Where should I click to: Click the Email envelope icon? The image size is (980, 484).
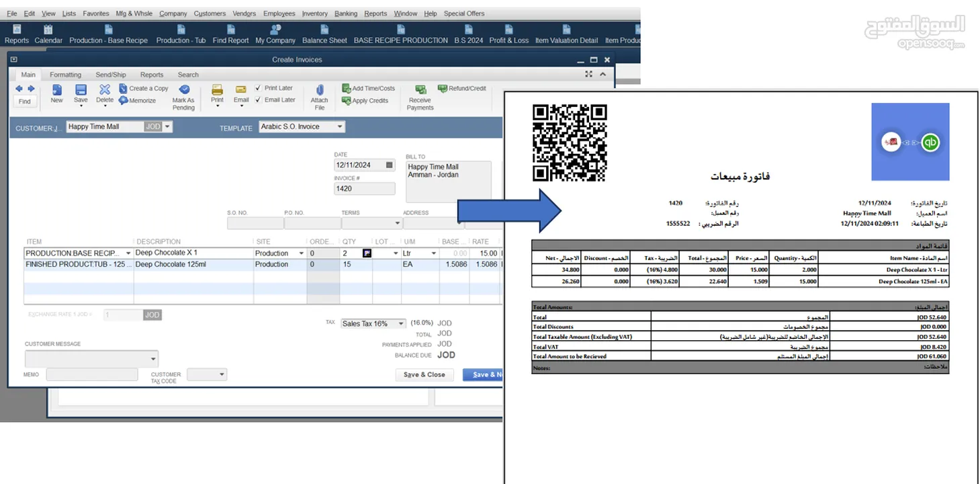(x=240, y=90)
